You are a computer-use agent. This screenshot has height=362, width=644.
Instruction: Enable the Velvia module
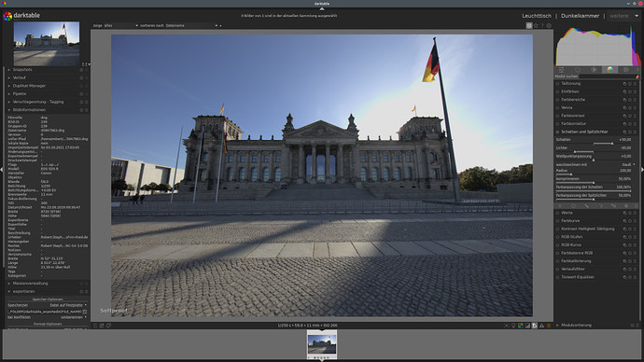click(558, 108)
